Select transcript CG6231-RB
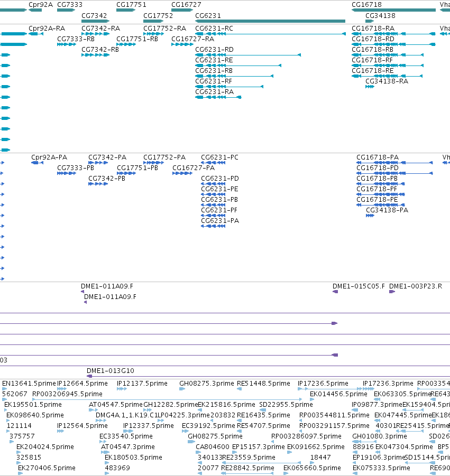The height and width of the screenshot is (476, 450). pos(214,71)
